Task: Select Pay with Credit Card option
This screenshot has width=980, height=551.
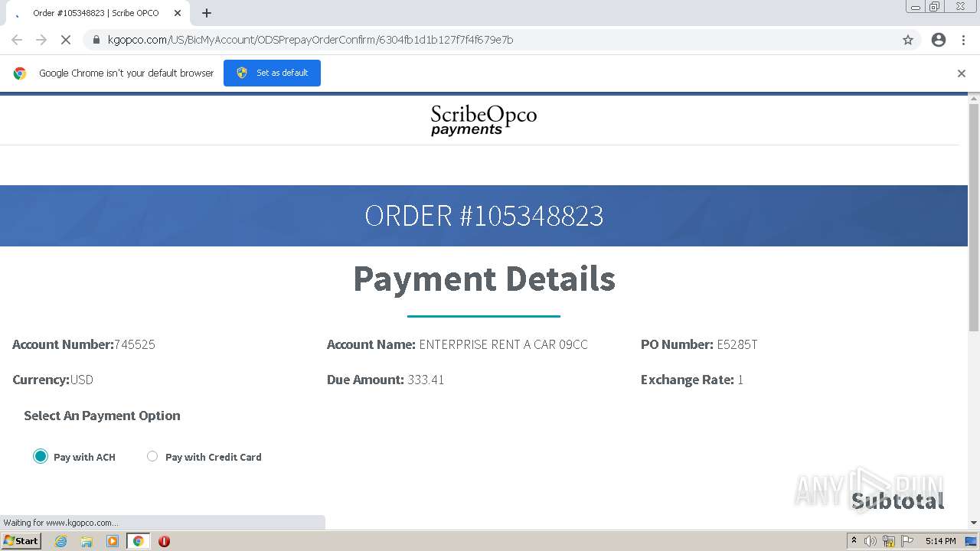Action: (x=152, y=456)
